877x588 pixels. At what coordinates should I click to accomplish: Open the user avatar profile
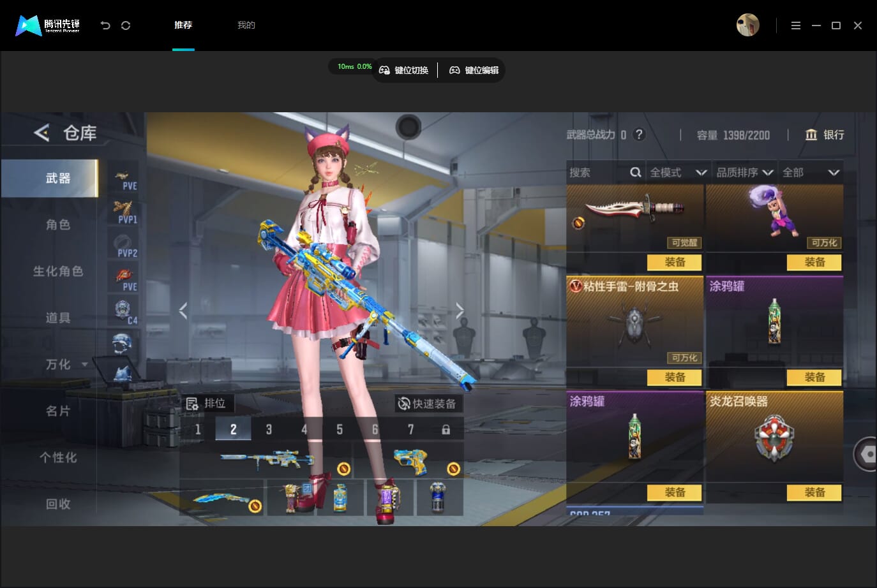(747, 25)
